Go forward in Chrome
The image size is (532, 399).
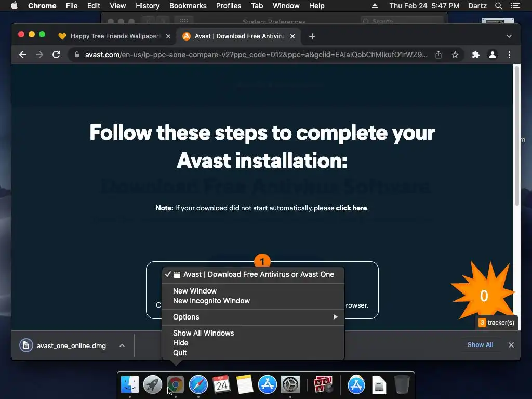click(x=39, y=55)
